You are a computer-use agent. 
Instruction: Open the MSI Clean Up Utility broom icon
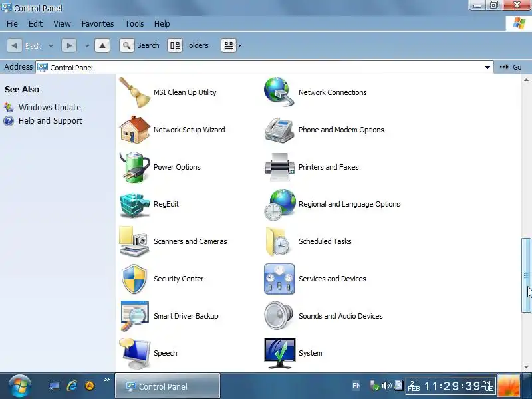click(134, 92)
